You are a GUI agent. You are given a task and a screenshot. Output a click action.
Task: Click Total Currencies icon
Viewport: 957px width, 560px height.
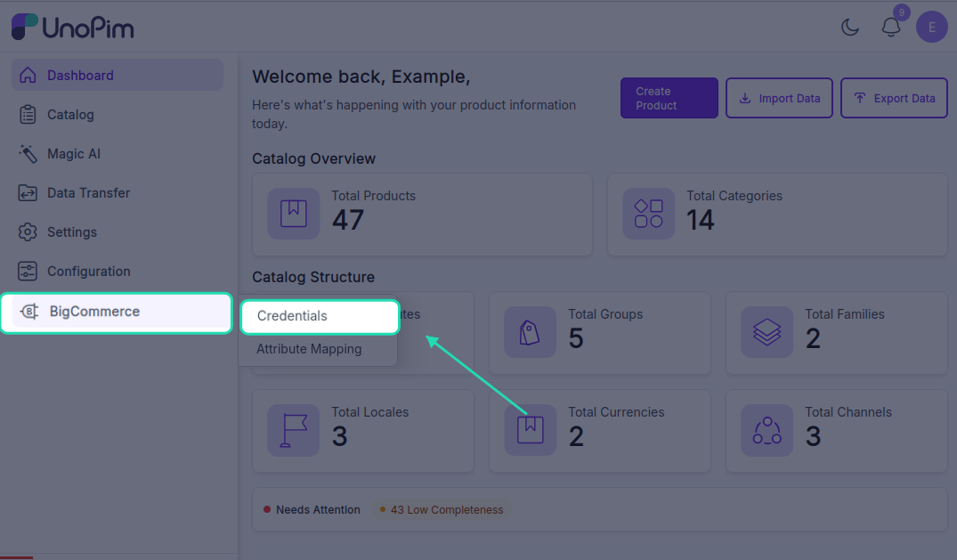pyautogui.click(x=530, y=430)
